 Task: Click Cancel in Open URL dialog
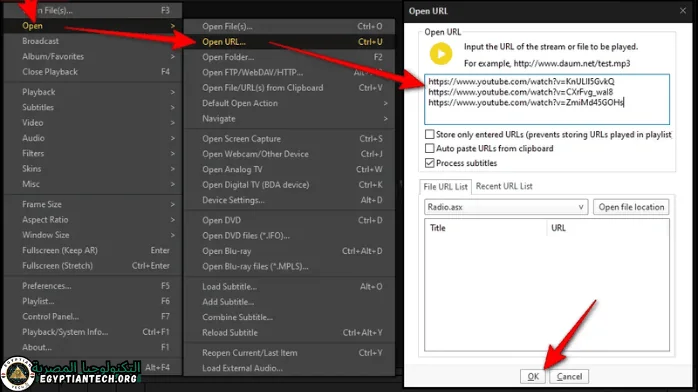[x=569, y=376]
